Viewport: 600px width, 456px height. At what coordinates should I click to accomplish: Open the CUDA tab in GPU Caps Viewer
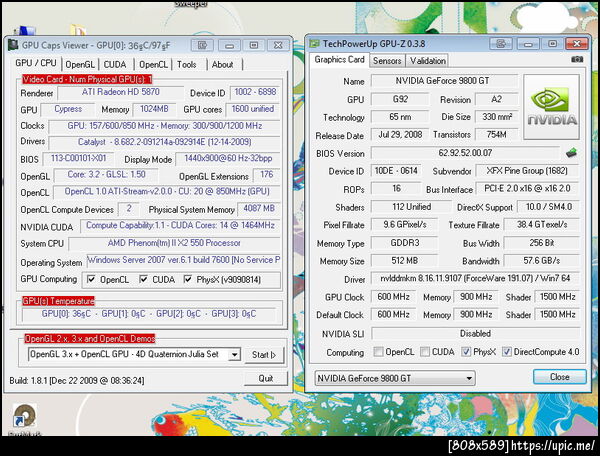115,64
